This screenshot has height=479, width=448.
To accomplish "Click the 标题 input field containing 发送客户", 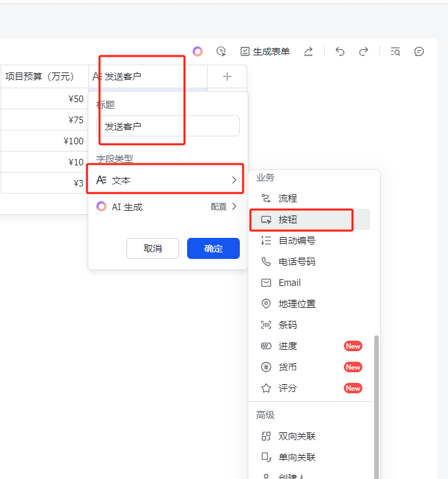I will coord(167,126).
